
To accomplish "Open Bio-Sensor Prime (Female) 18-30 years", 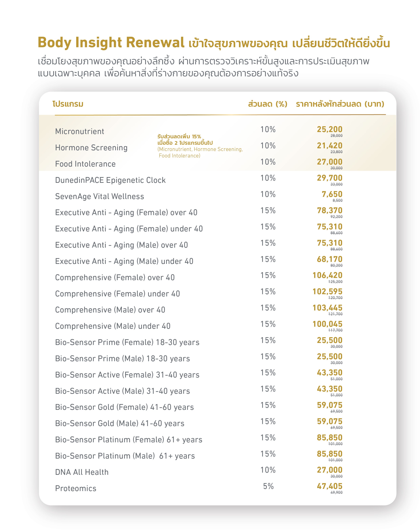I will pyautogui.click(x=127, y=342).
